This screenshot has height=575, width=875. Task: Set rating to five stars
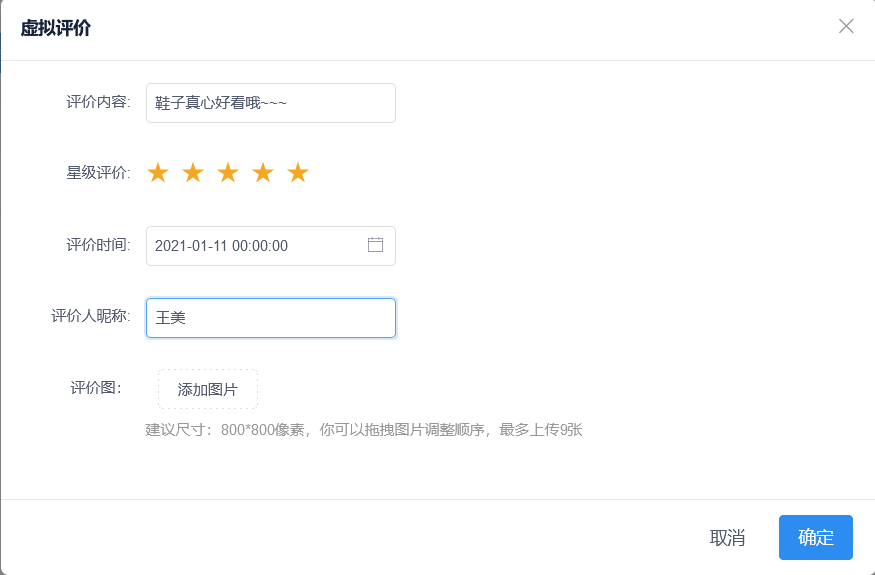pyautogui.click(x=298, y=173)
